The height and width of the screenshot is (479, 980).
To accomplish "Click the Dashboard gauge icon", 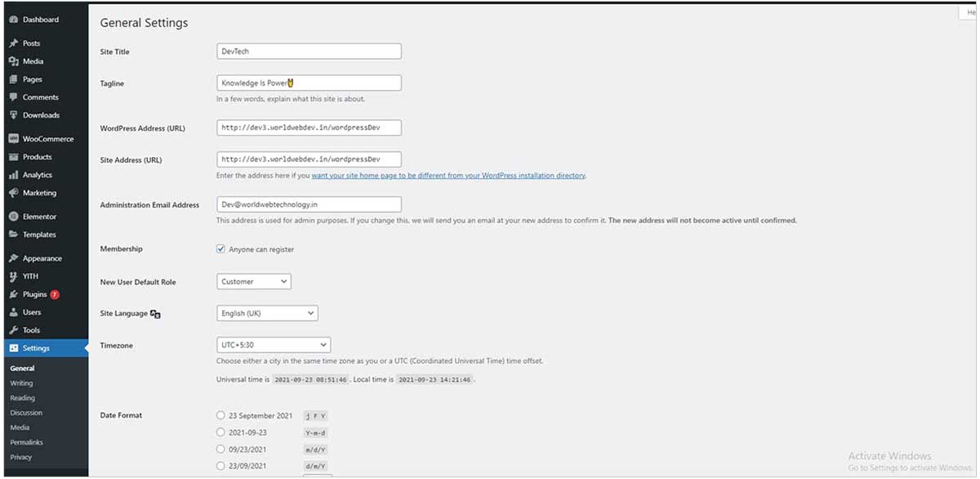I will [x=13, y=20].
